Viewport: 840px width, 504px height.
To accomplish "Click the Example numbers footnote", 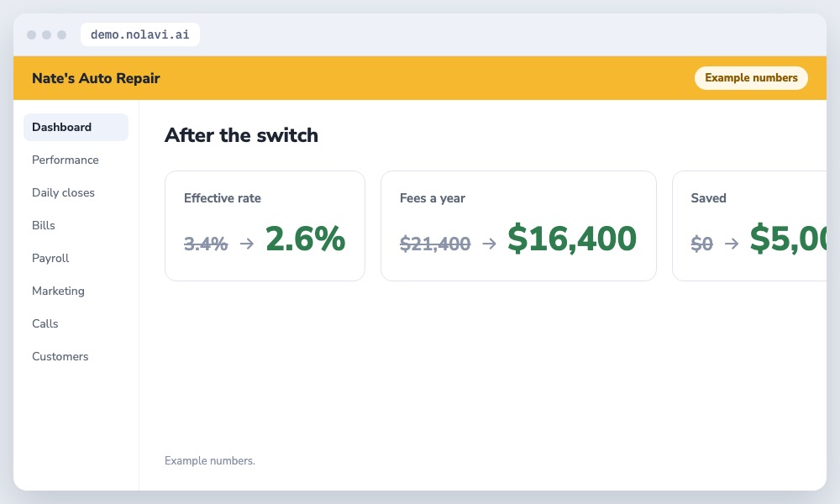I will click(210, 460).
